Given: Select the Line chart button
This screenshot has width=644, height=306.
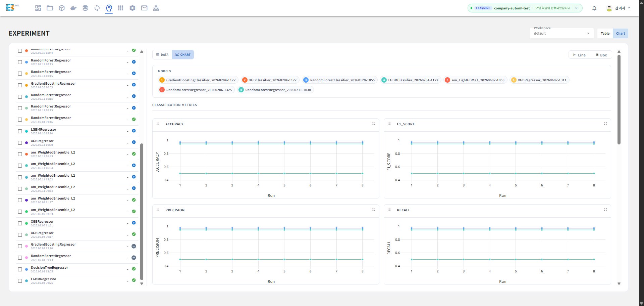Looking at the screenshot, I should (x=580, y=55).
